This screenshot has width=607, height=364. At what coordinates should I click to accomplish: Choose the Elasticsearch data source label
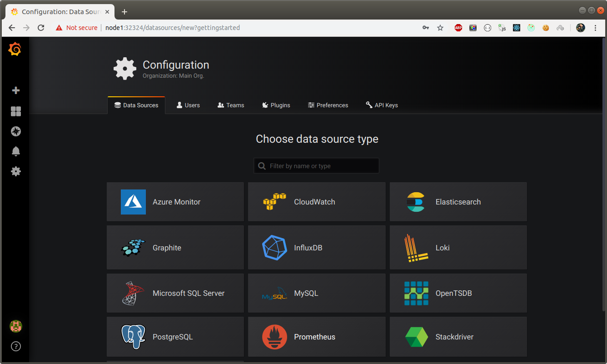(458, 202)
